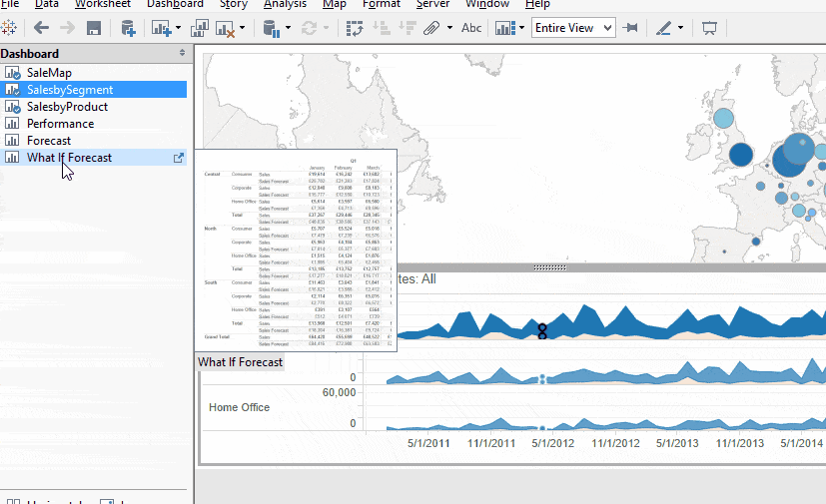Click the Duplicate sheet icon

[199, 28]
